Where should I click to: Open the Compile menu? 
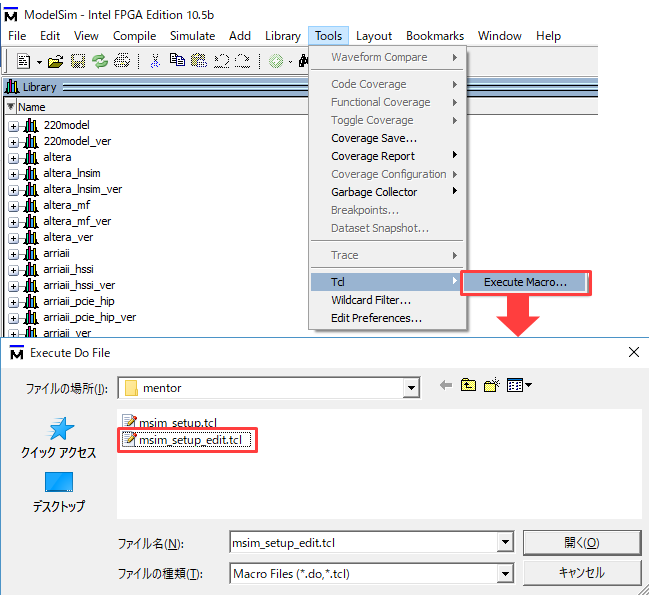134,36
